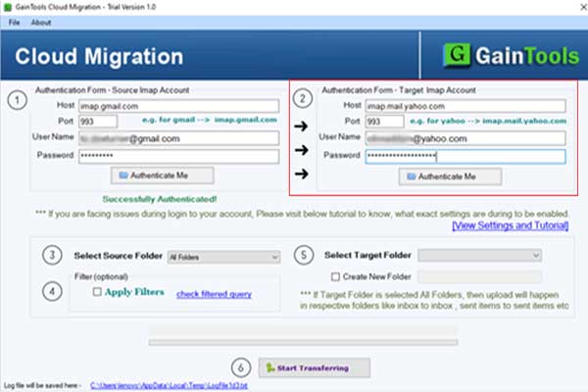The image size is (588, 392).
Task: Click the new folder name field
Action: tap(479, 276)
